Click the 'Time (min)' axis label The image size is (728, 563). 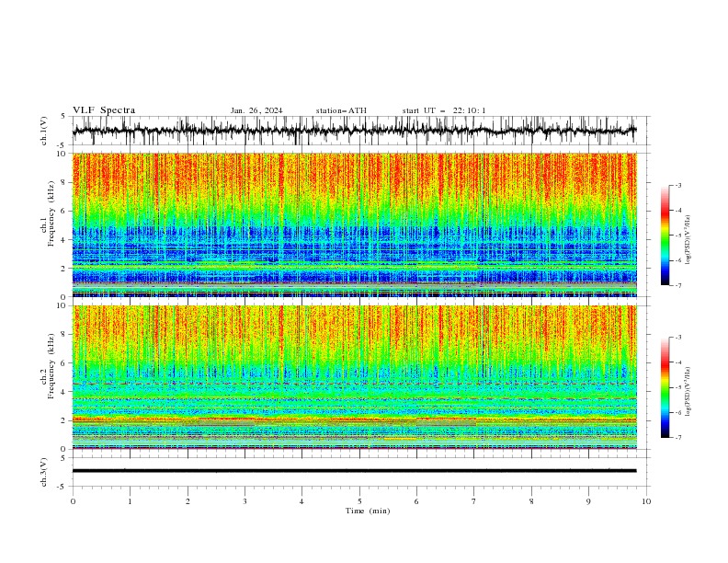coord(368,511)
